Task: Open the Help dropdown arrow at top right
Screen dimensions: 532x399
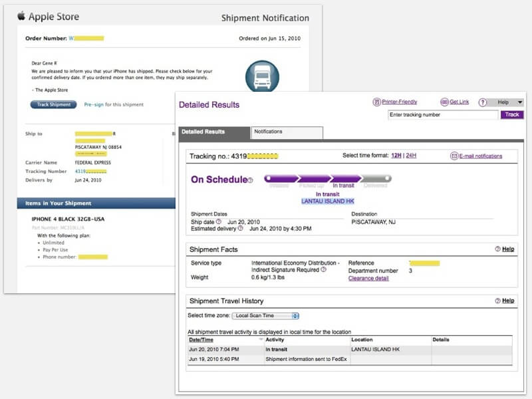Action: pyautogui.click(x=520, y=102)
